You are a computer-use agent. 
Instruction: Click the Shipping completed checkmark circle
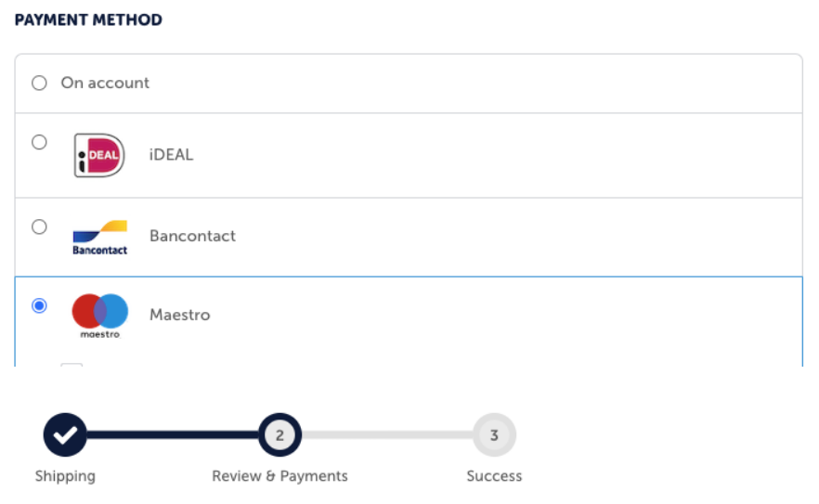pyautogui.click(x=65, y=435)
